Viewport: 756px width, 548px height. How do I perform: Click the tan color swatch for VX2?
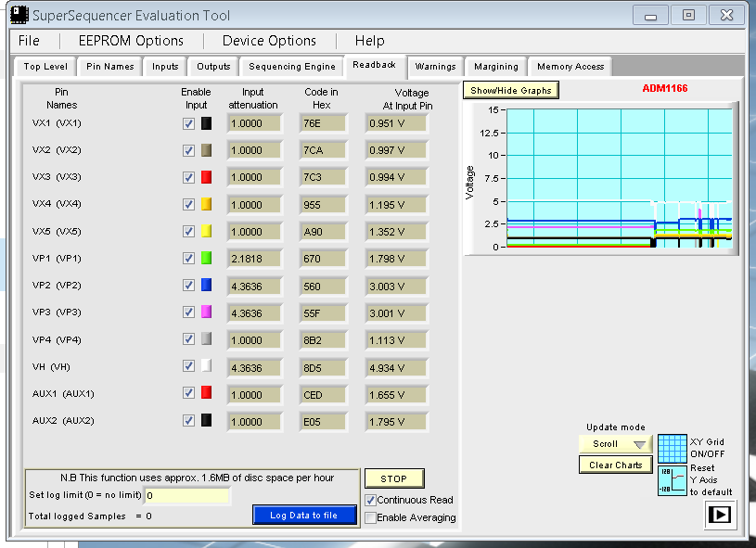pos(206,150)
